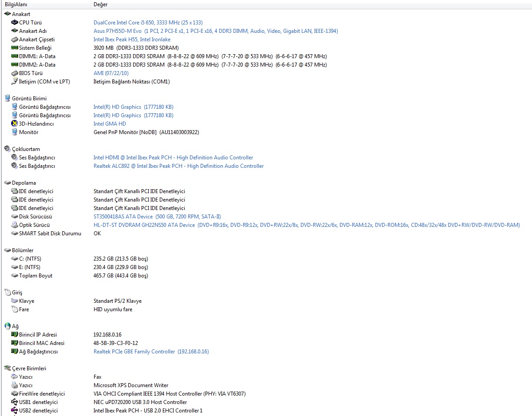Click the FireWire denetleyici icon

[x=14, y=394]
